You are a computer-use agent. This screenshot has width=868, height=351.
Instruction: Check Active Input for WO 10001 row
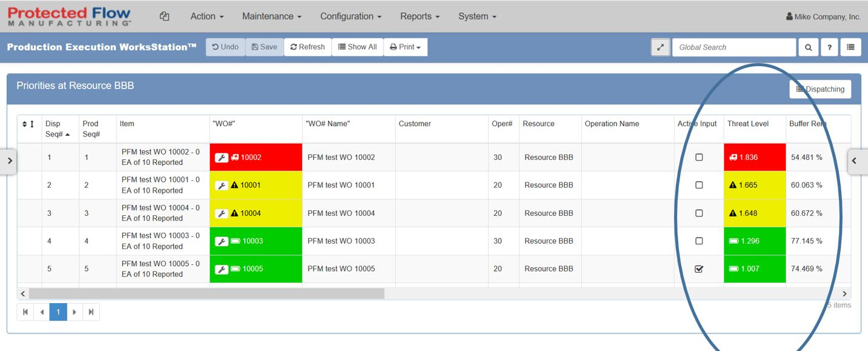coord(699,185)
